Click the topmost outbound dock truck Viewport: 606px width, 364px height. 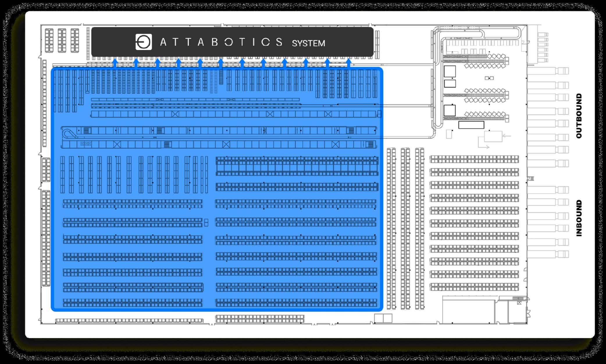click(548, 71)
